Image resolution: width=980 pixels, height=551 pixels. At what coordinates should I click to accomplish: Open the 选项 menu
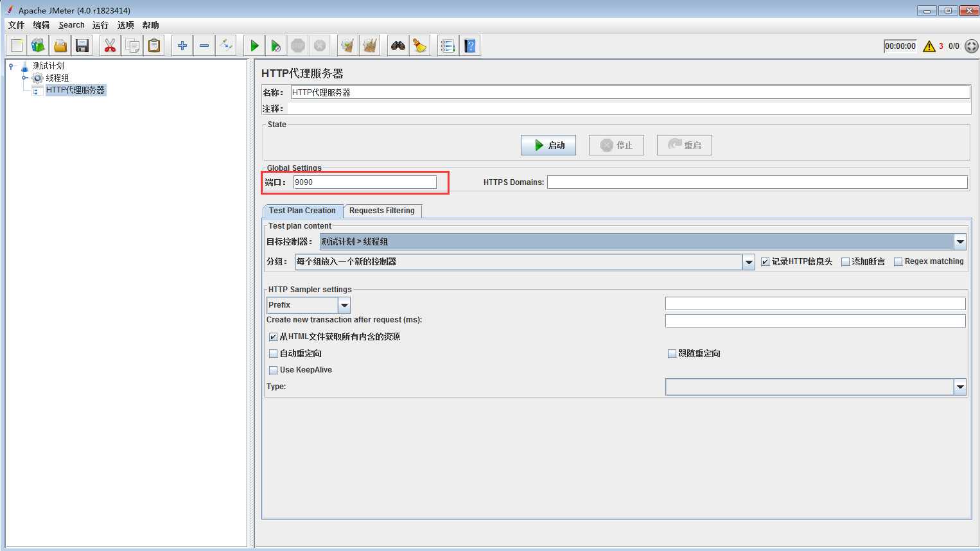pyautogui.click(x=126, y=25)
